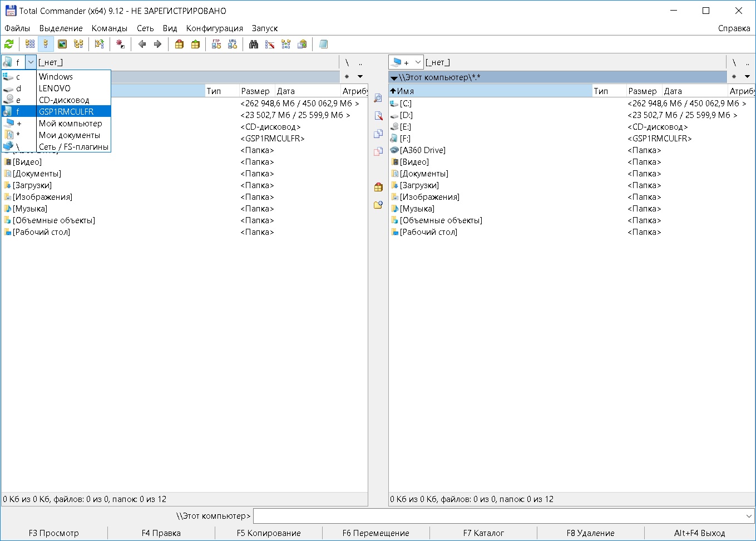Image resolution: width=756 pixels, height=541 pixels.
Task: Click the pack files toolbar icon
Action: pos(179,44)
